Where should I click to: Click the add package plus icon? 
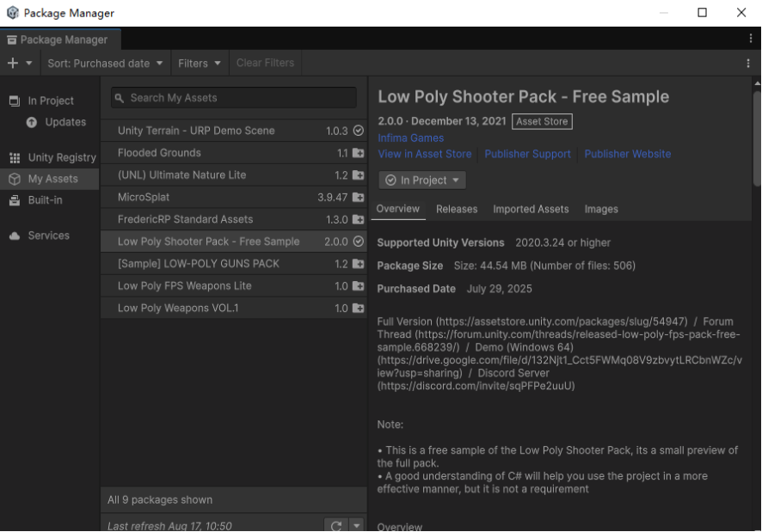pos(13,63)
